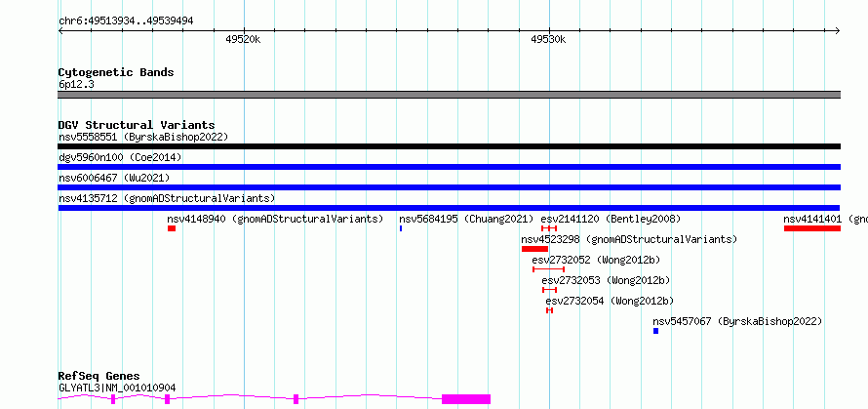Click the nsv4148940 (gnomADStructuralVariants) label
Viewport: 868px width, 409px height.
click(x=275, y=219)
